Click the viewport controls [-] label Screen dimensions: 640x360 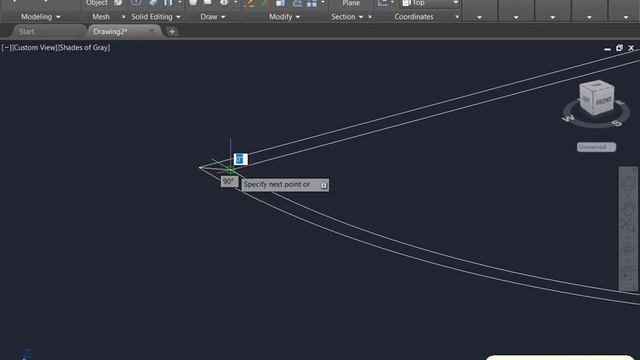coord(6,48)
